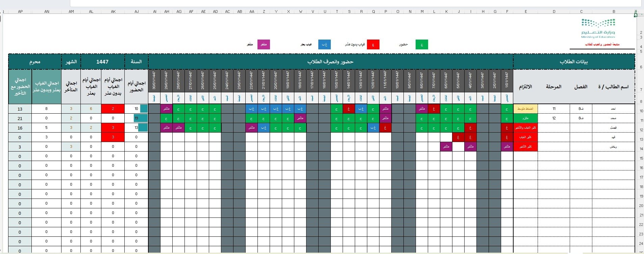Click the purple late legend box

pyautogui.click(x=264, y=45)
